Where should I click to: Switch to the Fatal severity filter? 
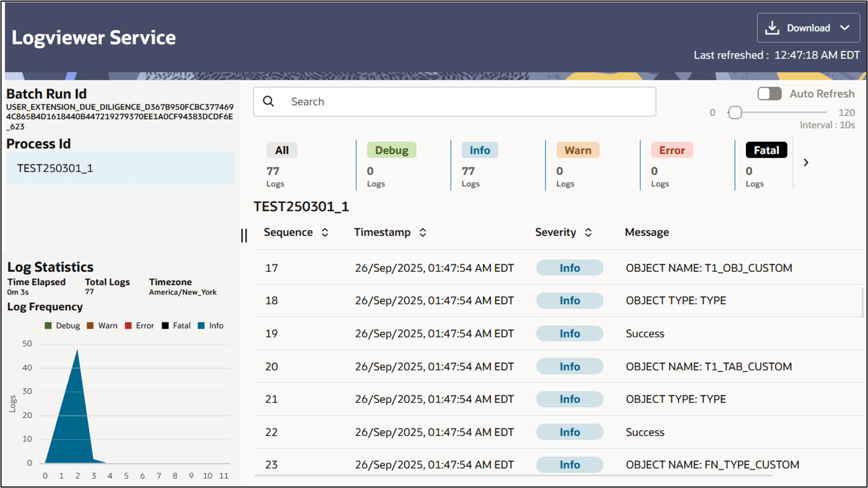(x=766, y=150)
